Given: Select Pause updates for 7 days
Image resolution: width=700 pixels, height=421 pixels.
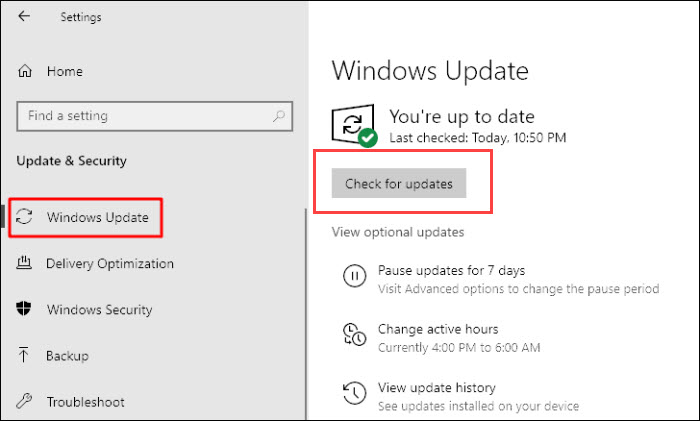Looking at the screenshot, I should coord(451,270).
